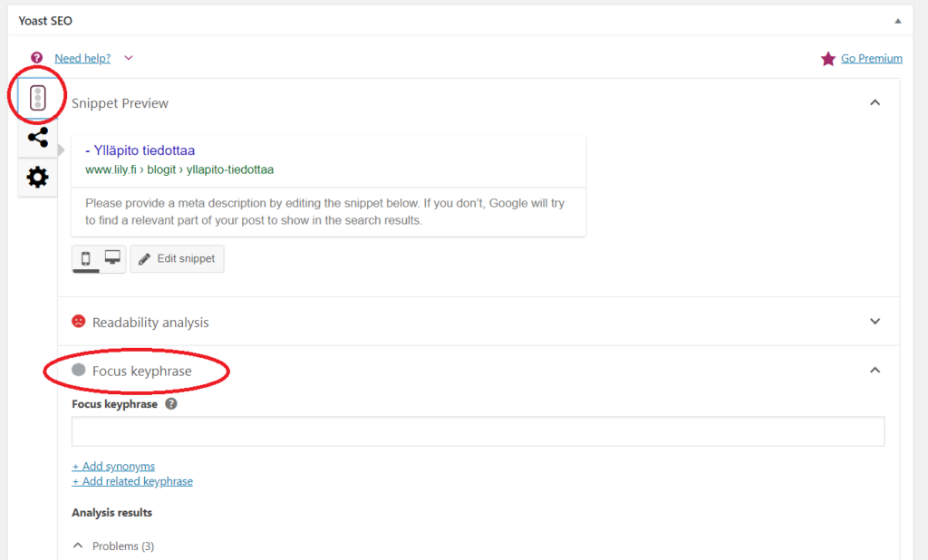Click the red sad face readability icon
This screenshot has height=560, width=928.
(78, 322)
